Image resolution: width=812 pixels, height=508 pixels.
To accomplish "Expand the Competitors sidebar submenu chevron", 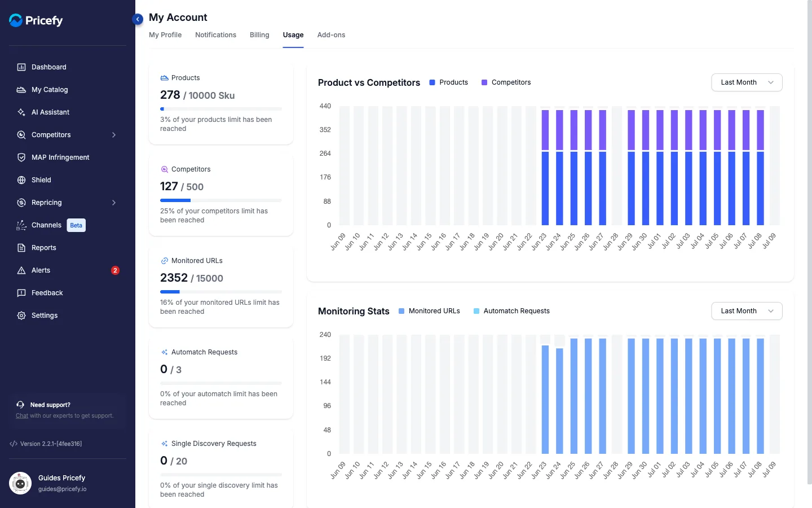I will coord(114,135).
